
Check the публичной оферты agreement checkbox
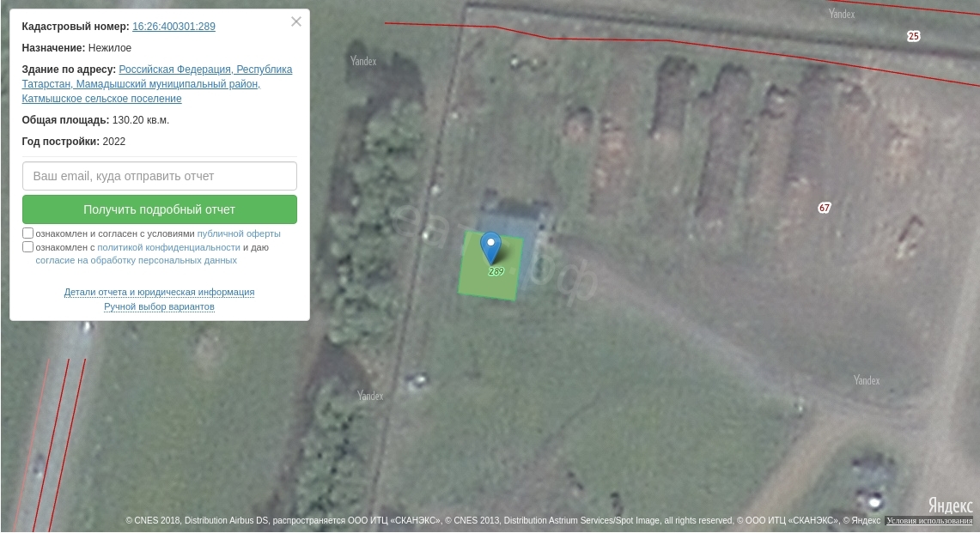click(x=27, y=233)
